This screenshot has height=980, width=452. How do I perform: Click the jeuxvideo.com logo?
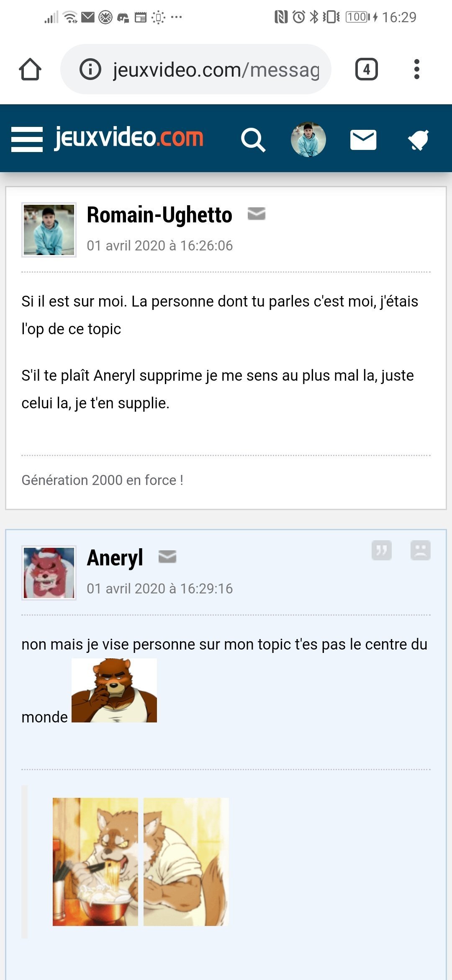pos(129,138)
